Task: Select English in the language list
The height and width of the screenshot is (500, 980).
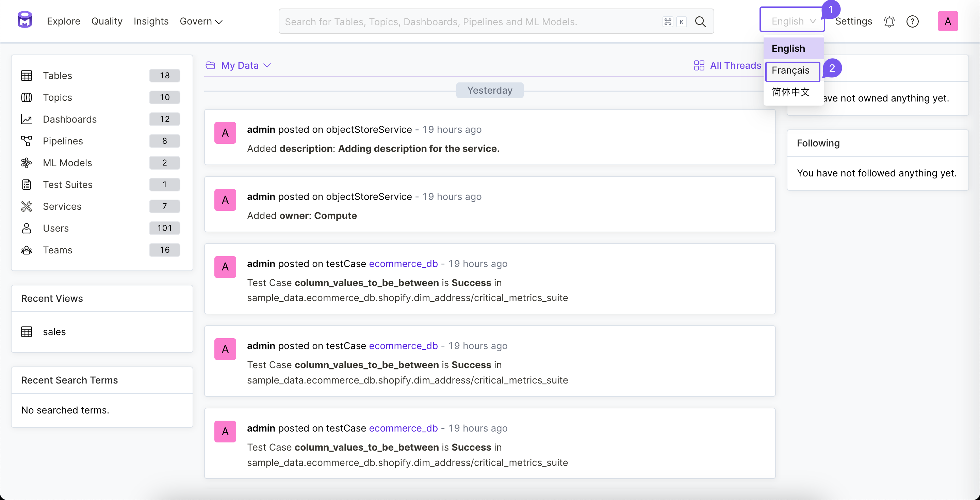Action: point(794,48)
